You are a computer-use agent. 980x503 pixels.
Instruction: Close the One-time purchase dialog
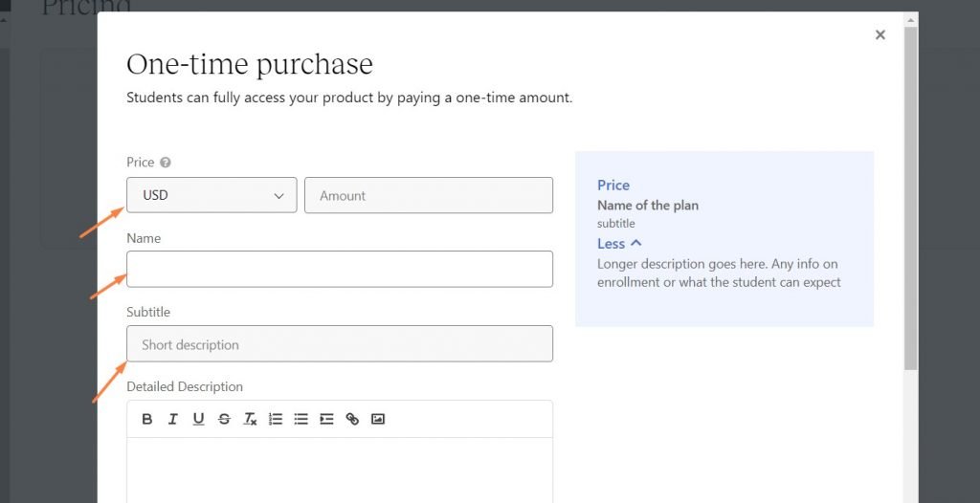coord(880,35)
